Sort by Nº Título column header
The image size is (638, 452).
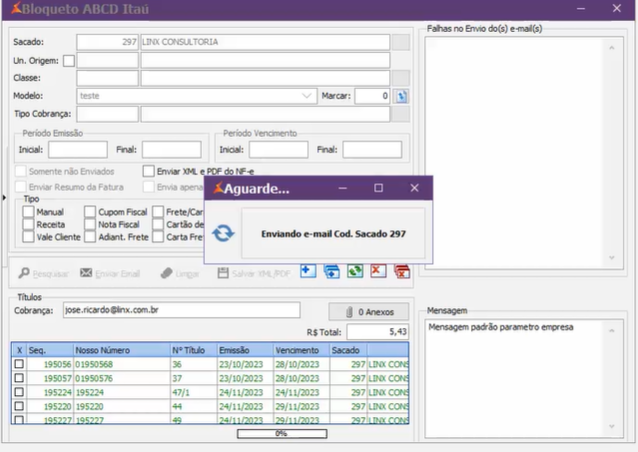click(194, 350)
